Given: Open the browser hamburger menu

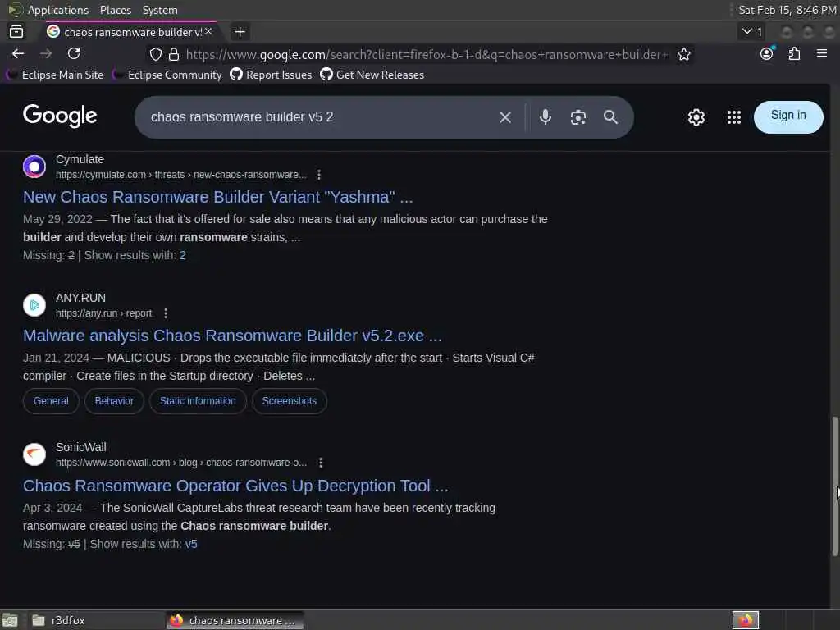Looking at the screenshot, I should point(822,53).
